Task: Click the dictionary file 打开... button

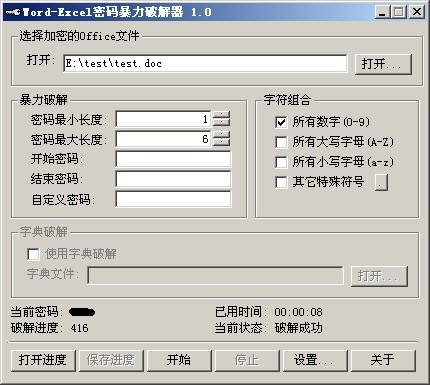Action: coord(379,276)
